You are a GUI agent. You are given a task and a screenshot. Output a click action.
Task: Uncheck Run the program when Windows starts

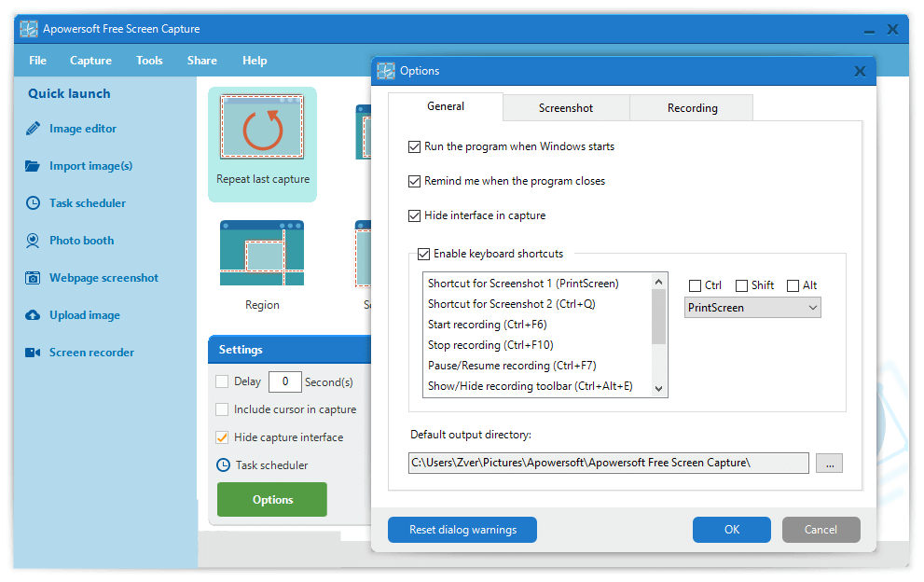coord(415,146)
